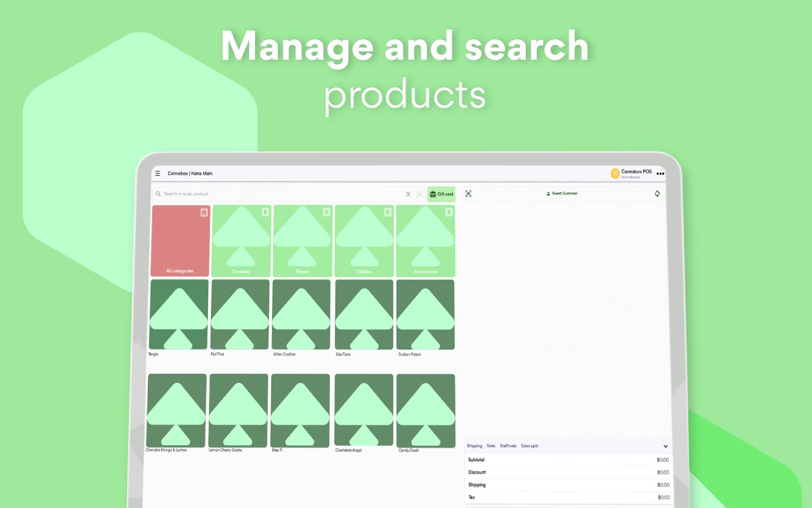Click the home icon on All categories tile

[x=204, y=212]
